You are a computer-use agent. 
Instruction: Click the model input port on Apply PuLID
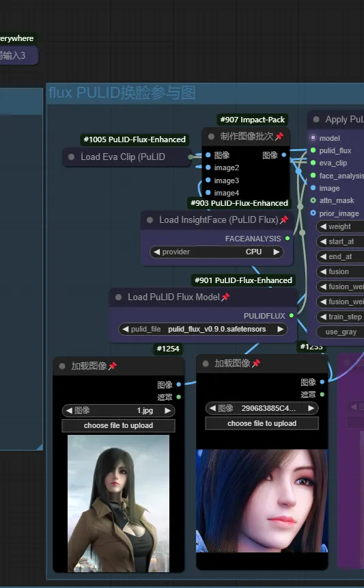click(x=313, y=137)
